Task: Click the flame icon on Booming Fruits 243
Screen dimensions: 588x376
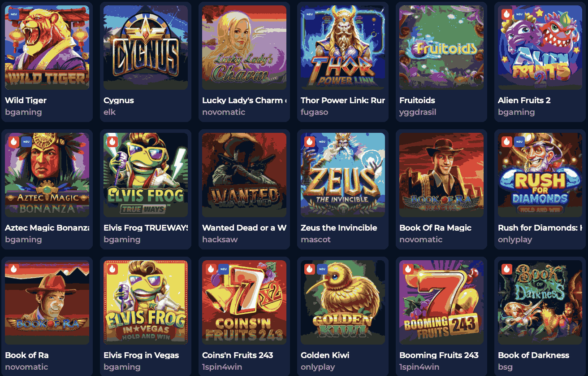Action: [x=408, y=269]
